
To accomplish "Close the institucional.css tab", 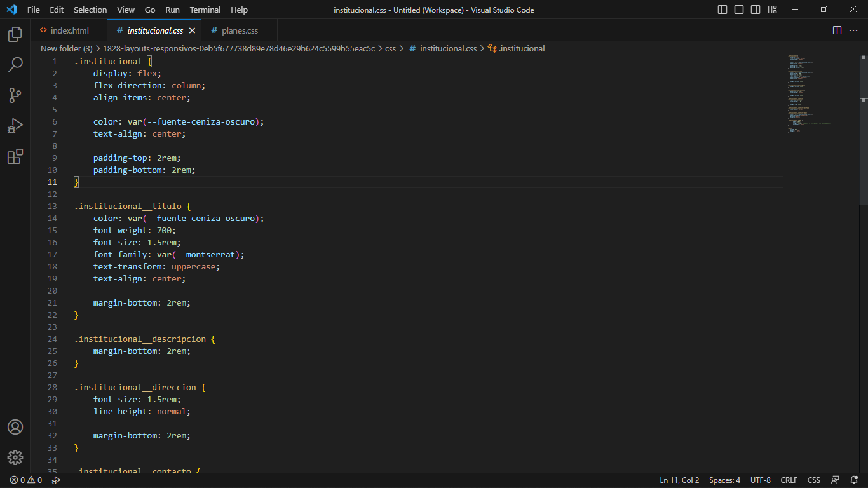I will (x=192, y=30).
